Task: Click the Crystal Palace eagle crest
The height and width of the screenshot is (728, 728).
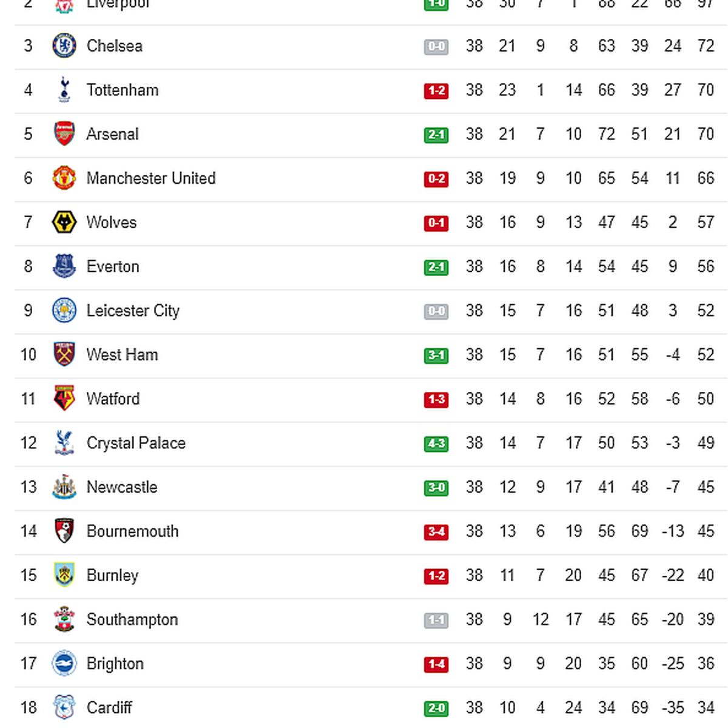Action: pyautogui.click(x=64, y=443)
